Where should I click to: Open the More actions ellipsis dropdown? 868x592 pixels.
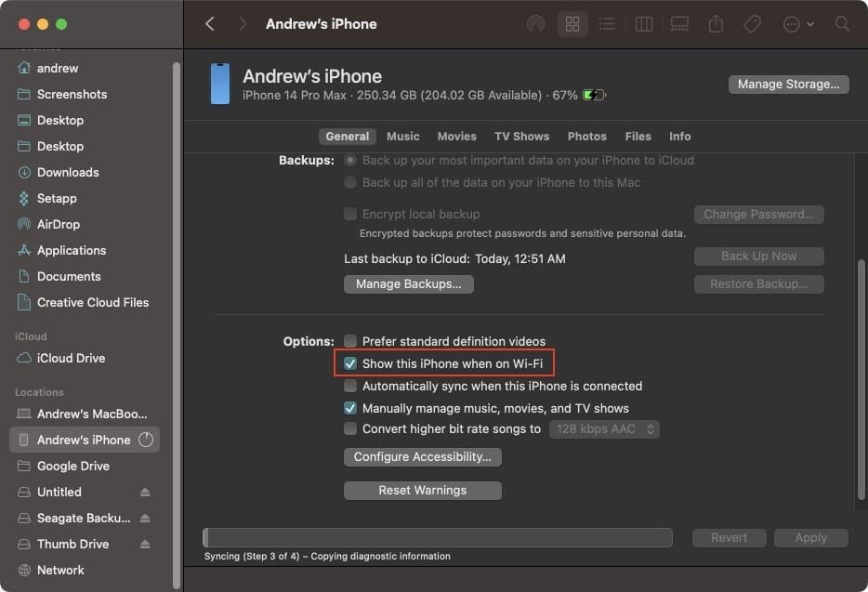click(798, 24)
